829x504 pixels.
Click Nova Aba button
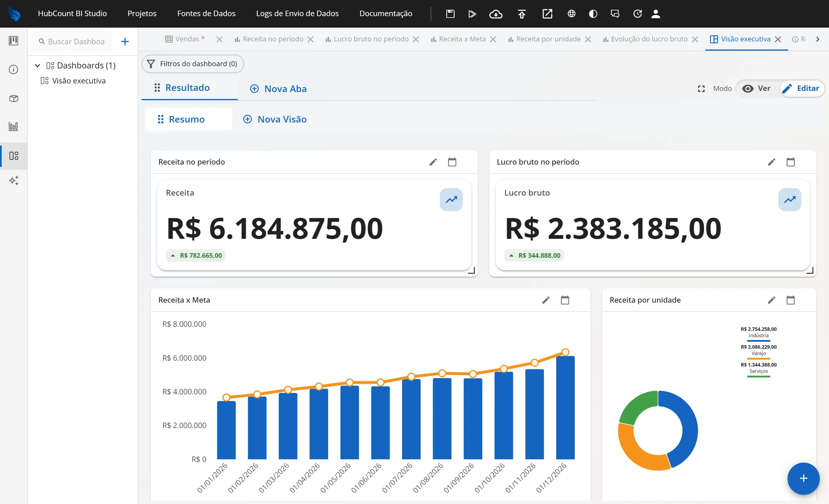278,89
